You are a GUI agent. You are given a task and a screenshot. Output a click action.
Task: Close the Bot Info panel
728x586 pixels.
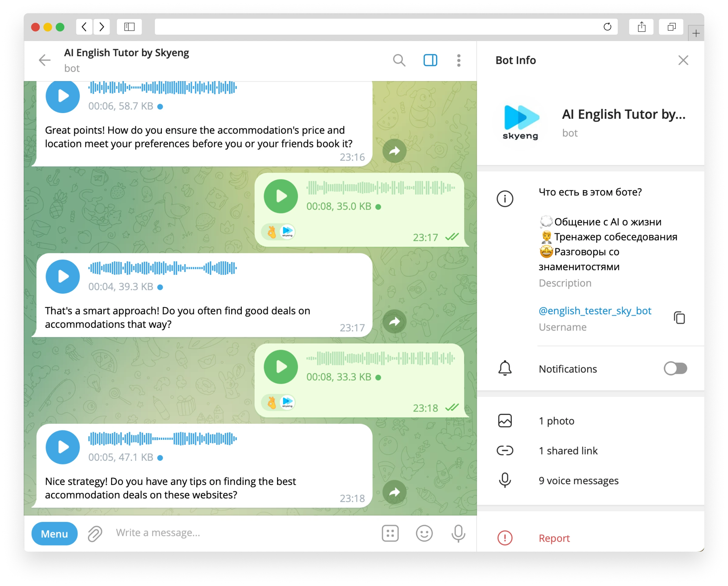pos(683,60)
